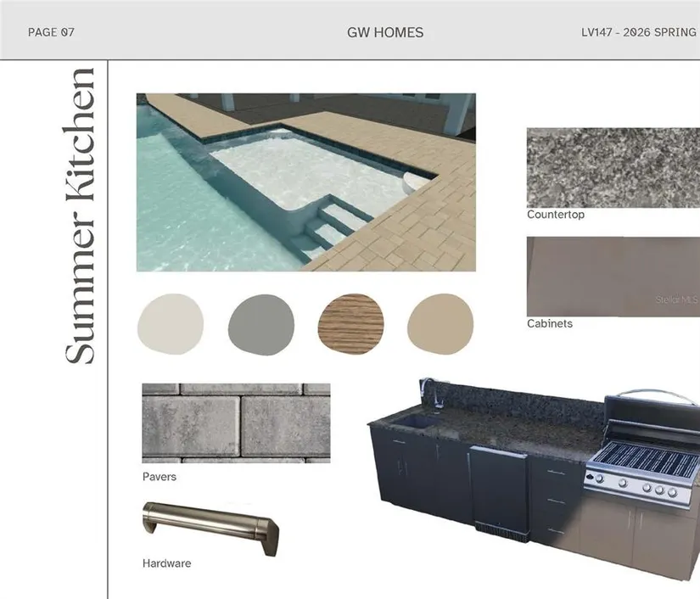Screen dimensions: 700x599
Task: Click the granite Countertop sample image
Action: [x=612, y=167]
